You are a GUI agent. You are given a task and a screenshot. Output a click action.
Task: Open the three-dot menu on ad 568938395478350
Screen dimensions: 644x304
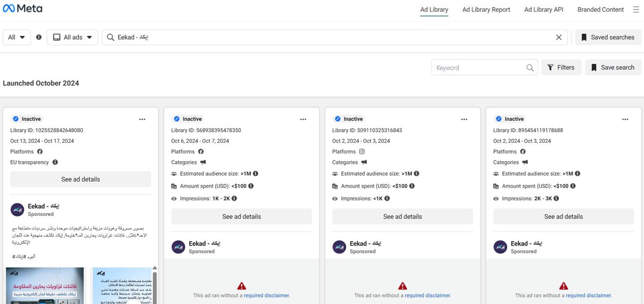point(303,119)
